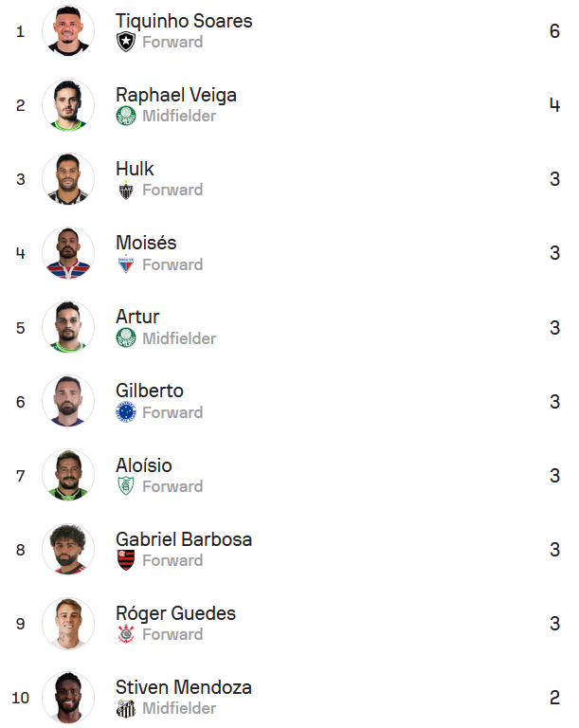Open Raphael Veiga player name link

click(176, 95)
